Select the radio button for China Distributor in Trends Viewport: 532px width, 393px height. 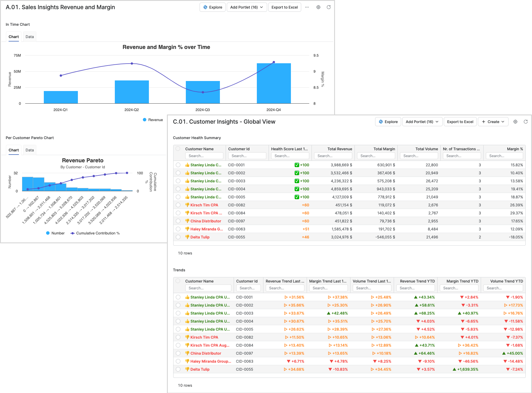tap(178, 353)
